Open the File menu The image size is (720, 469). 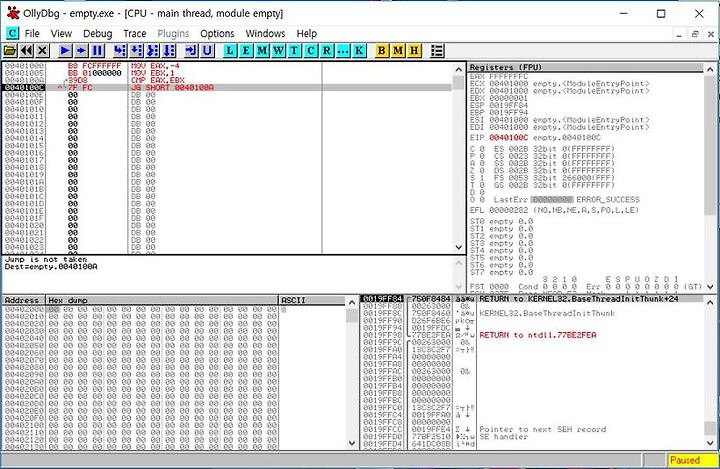click(32, 34)
